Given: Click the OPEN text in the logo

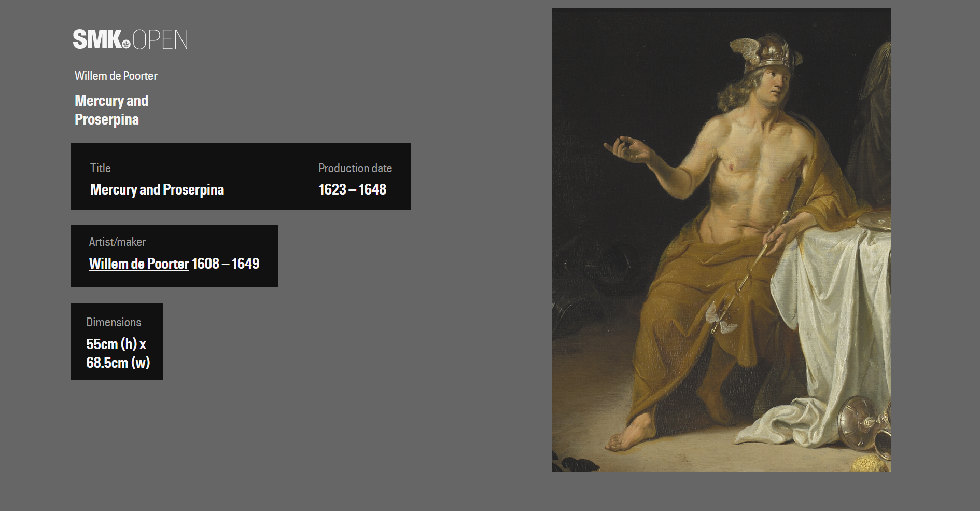Looking at the screenshot, I should click(160, 40).
